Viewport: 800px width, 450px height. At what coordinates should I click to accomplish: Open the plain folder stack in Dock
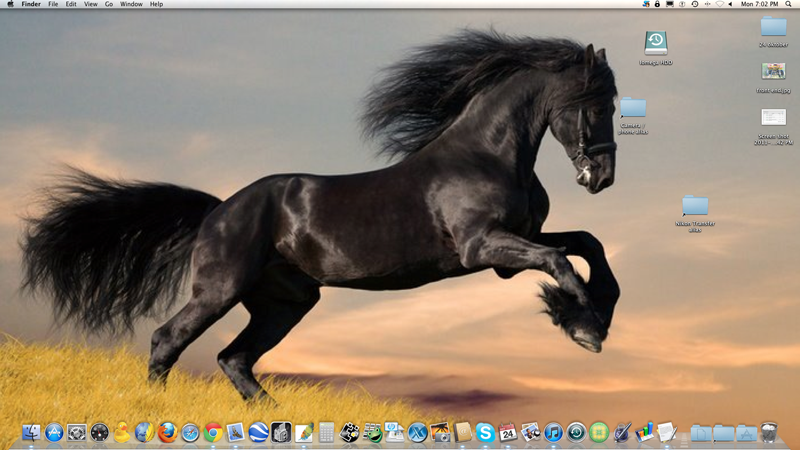[x=723, y=433]
